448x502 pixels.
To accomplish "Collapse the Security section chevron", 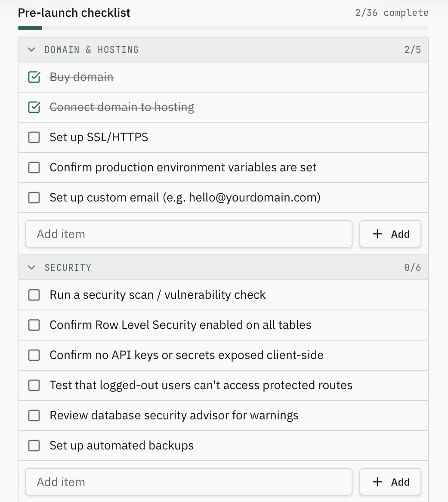I will [31, 267].
